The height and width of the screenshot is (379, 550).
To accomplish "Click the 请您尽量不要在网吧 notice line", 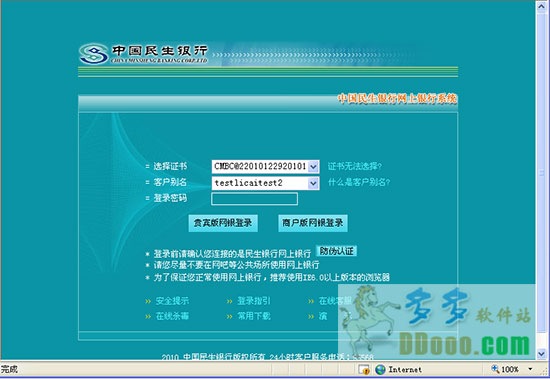I will [236, 265].
